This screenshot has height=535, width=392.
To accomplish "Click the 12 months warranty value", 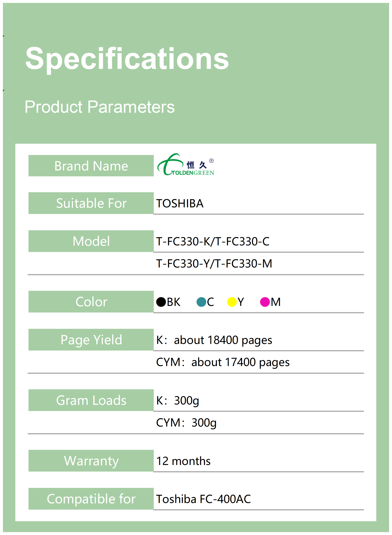I will coord(183,461).
